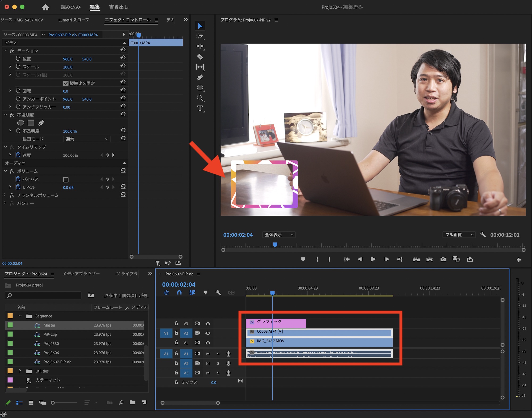The height and width of the screenshot is (418, 532).
Task: Expand the Utilities folder
Action: [20, 371]
